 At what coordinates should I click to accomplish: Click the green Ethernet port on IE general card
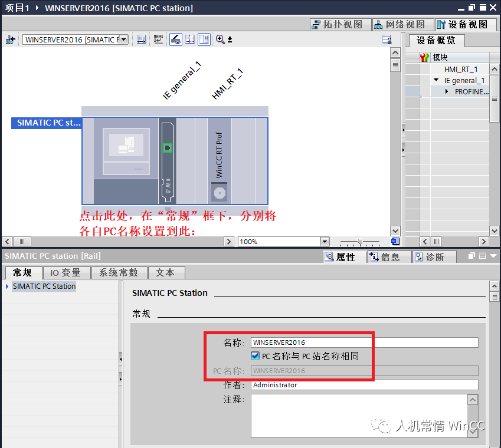pyautogui.click(x=168, y=148)
